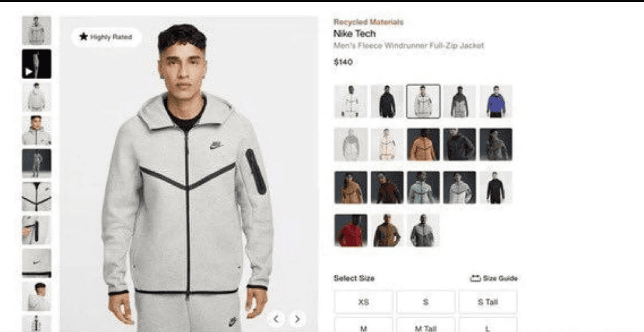View the chevron chest detail thumbnail
Viewport: 644px width, 332px height.
click(x=37, y=197)
